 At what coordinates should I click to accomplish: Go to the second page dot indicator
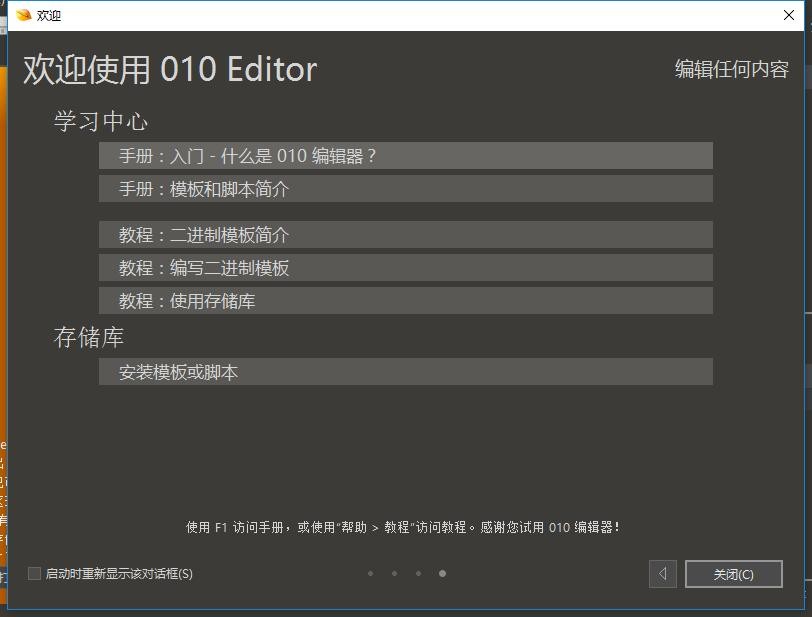tap(395, 573)
